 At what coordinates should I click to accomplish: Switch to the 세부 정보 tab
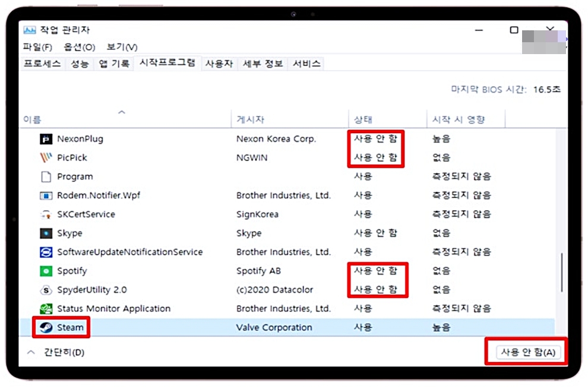tap(263, 64)
